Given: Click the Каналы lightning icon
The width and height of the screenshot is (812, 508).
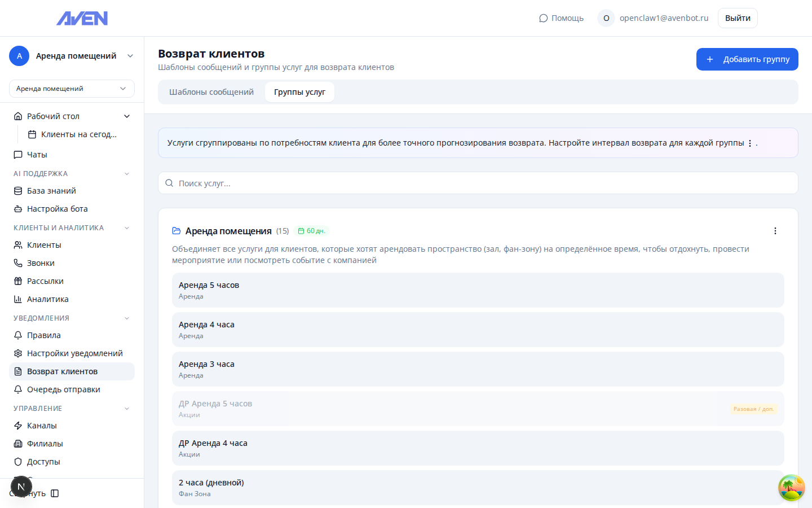Looking at the screenshot, I should click(18, 426).
